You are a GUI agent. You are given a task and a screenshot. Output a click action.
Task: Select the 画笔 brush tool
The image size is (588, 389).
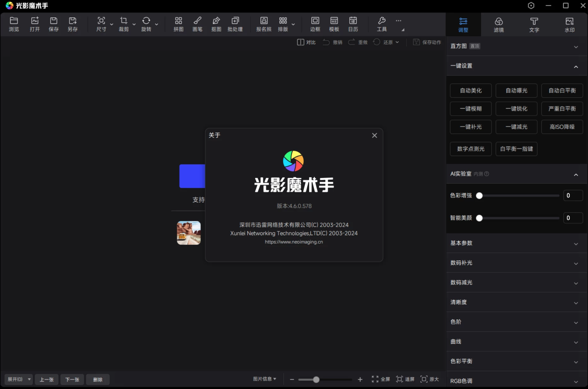click(x=197, y=24)
